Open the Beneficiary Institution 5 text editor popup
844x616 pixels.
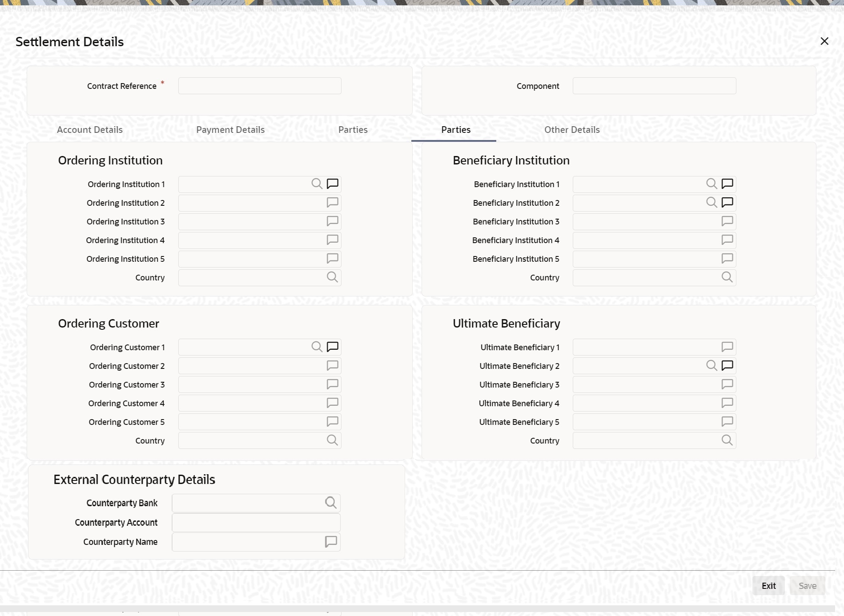click(727, 259)
